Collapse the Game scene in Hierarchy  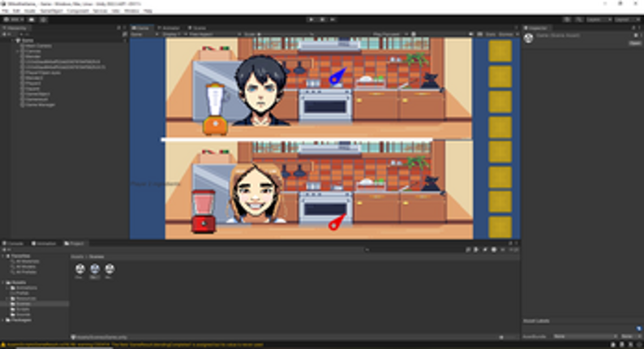13,41
